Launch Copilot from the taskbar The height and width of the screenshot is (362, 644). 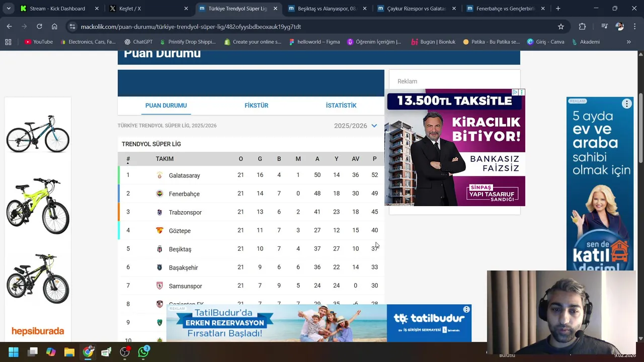point(51,352)
